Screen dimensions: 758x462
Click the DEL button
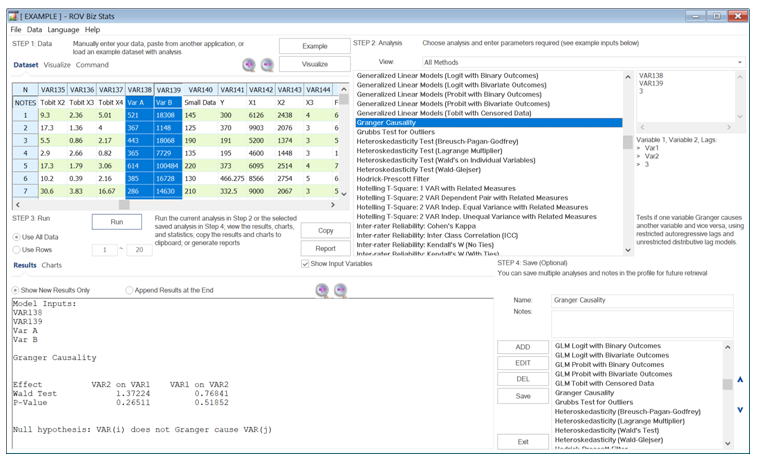pos(523,379)
